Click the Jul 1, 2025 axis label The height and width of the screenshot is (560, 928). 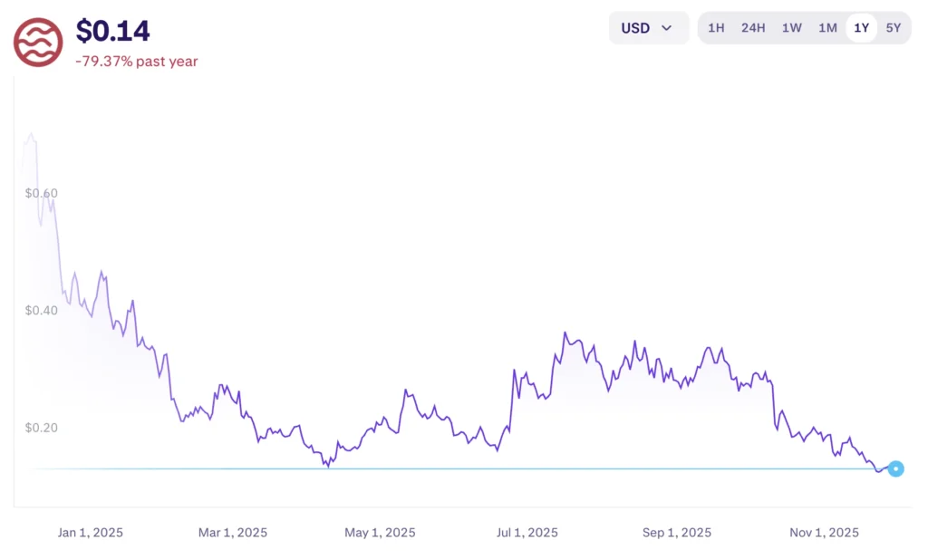click(x=527, y=533)
